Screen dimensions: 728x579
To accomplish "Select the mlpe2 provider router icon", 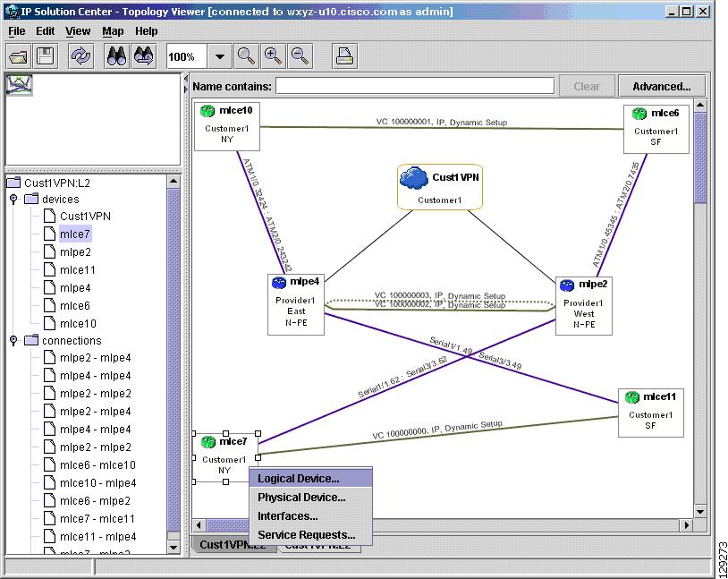I will pos(567,285).
